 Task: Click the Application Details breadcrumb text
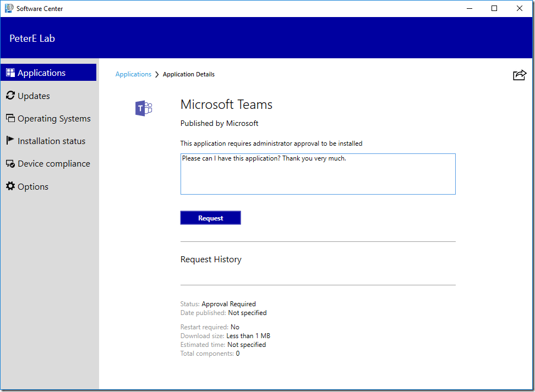(x=189, y=74)
